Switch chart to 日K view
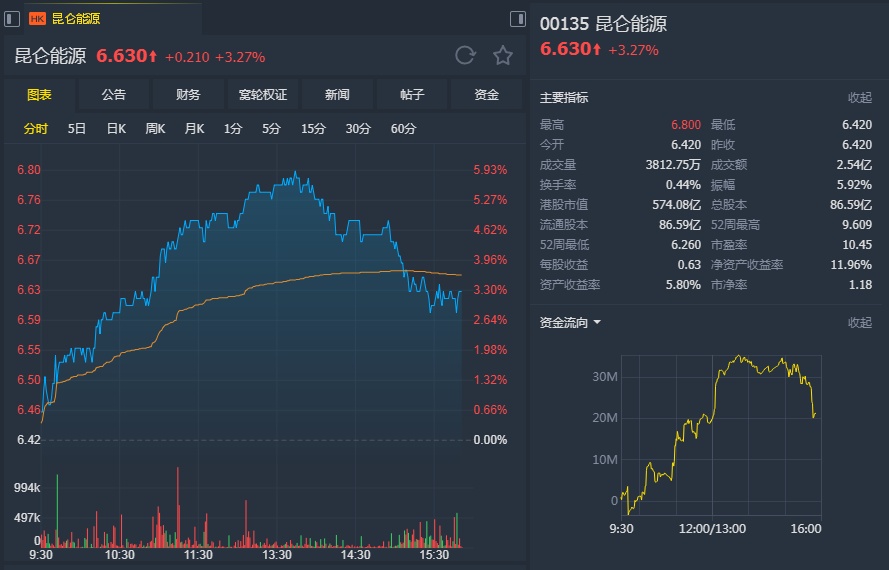The image size is (889, 570). coord(116,128)
